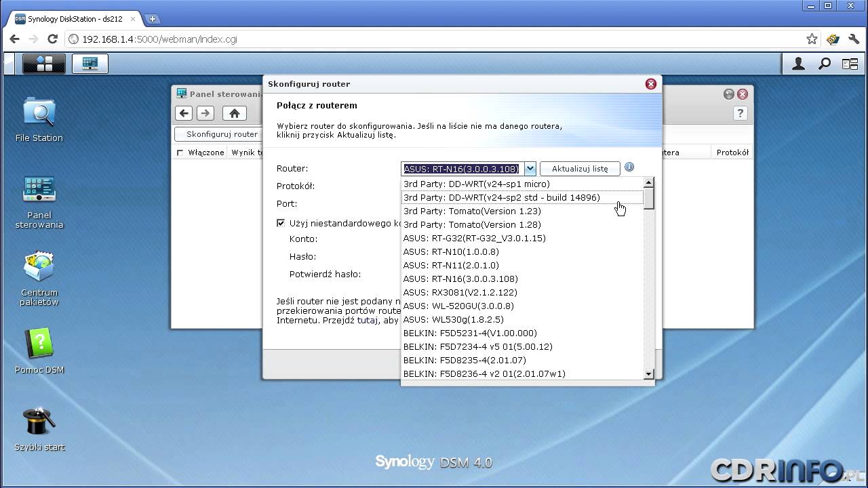Click the browser back arrow
The width and height of the screenshot is (868, 488).
14,39
